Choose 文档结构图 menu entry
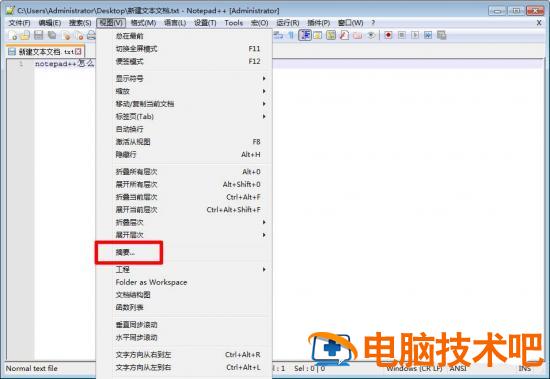550x379 pixels. point(185,295)
